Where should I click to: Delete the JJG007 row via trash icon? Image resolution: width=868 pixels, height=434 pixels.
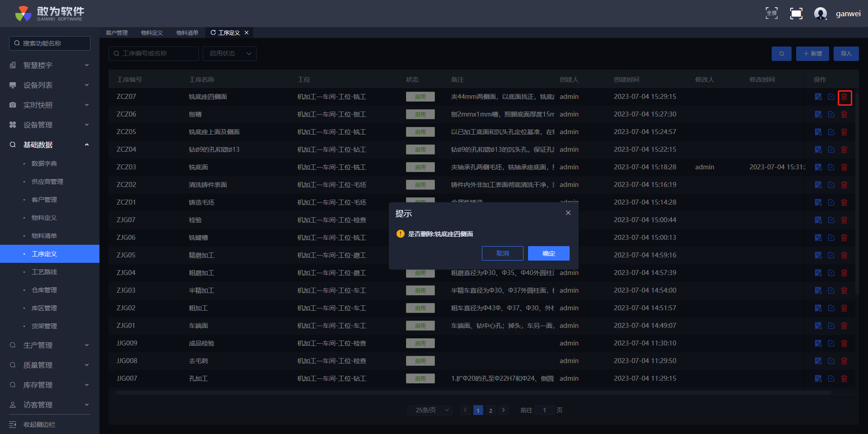coord(844,378)
